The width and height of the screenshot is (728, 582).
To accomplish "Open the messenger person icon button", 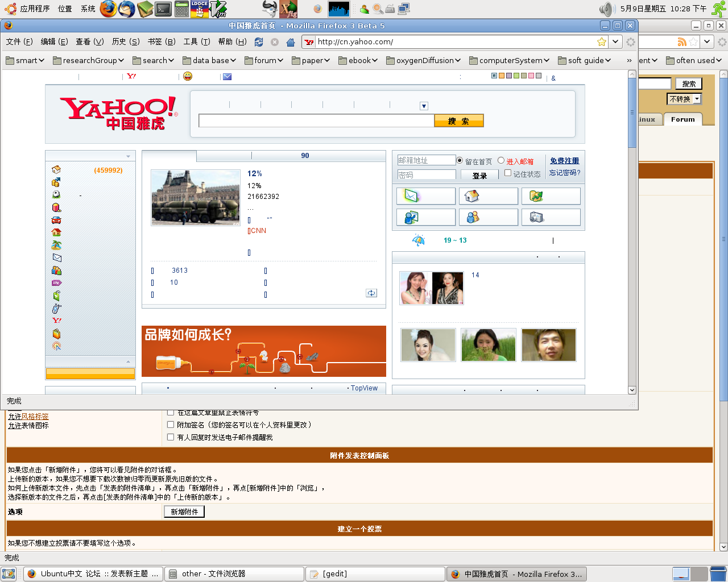I will click(426, 217).
